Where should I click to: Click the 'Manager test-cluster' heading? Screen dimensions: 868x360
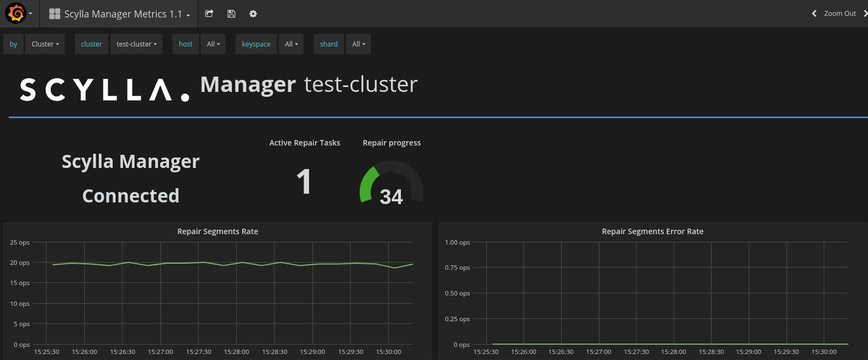point(309,84)
